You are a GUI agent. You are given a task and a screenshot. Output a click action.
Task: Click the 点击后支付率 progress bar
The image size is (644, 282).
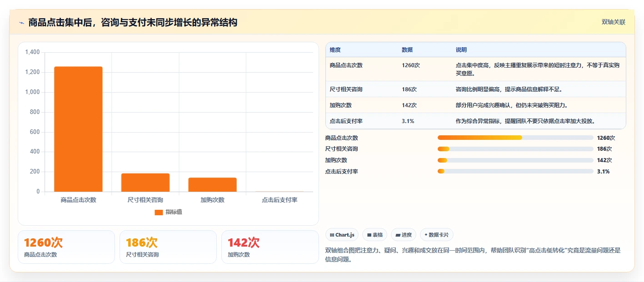[515, 171]
